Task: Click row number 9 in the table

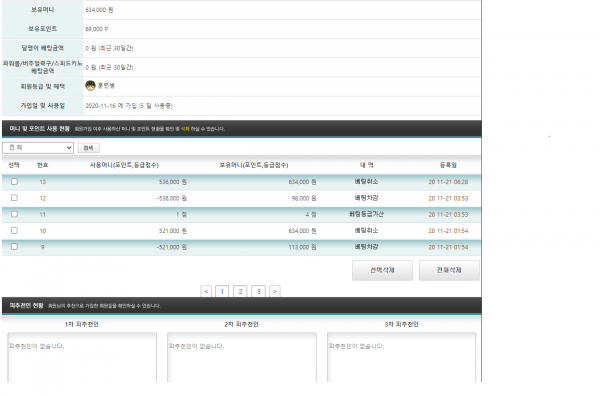Action: coord(241,247)
